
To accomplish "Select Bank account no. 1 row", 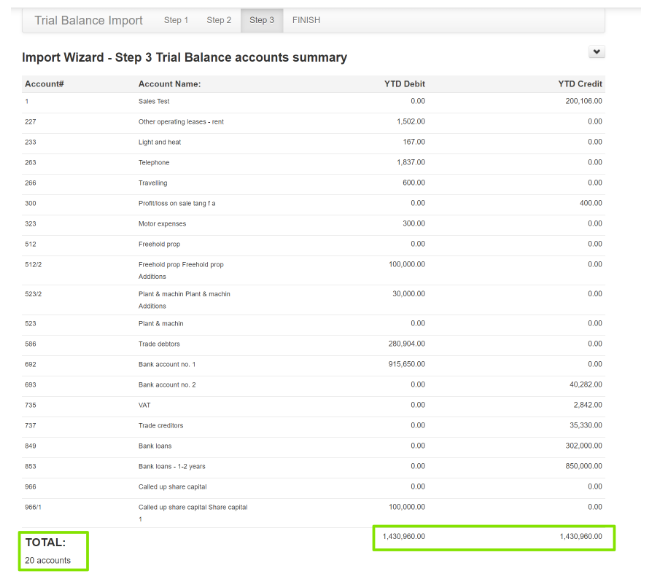I will (167, 364).
